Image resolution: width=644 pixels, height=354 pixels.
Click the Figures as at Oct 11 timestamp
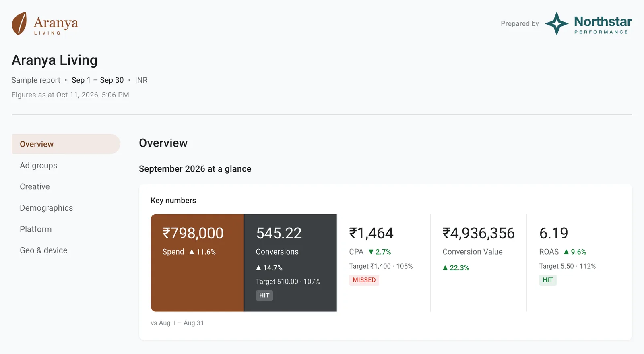(x=70, y=95)
